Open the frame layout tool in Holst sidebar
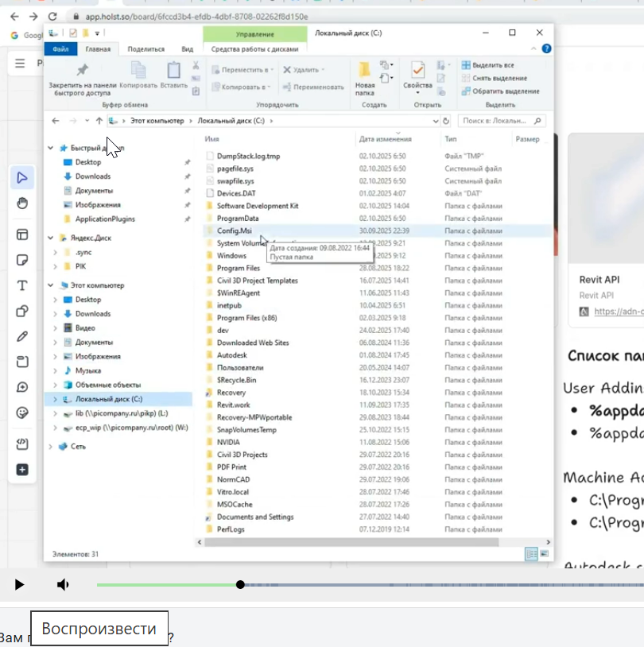The width and height of the screenshot is (644, 647). coord(22,234)
